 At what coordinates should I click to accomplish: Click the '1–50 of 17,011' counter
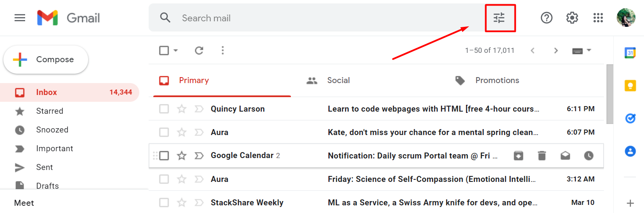tap(490, 51)
